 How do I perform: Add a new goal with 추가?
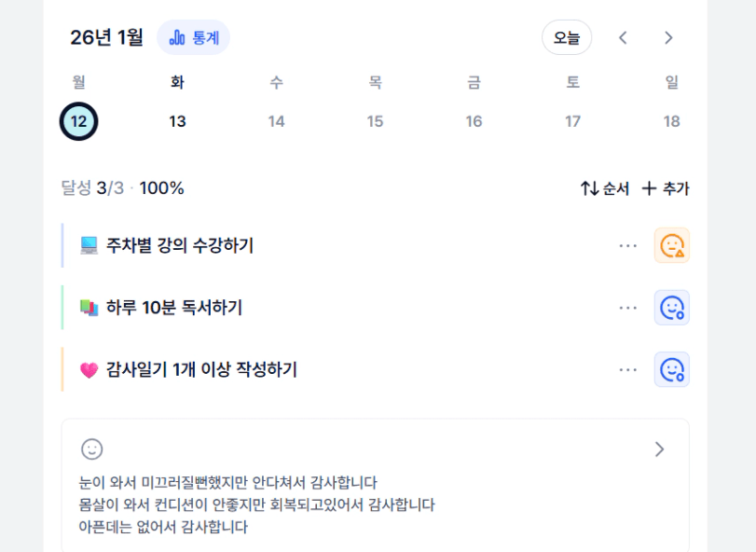pos(666,188)
